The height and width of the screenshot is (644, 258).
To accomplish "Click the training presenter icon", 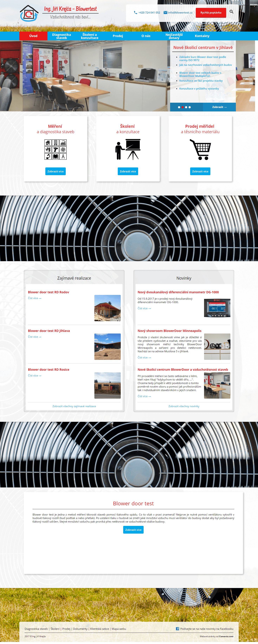I will point(128,150).
